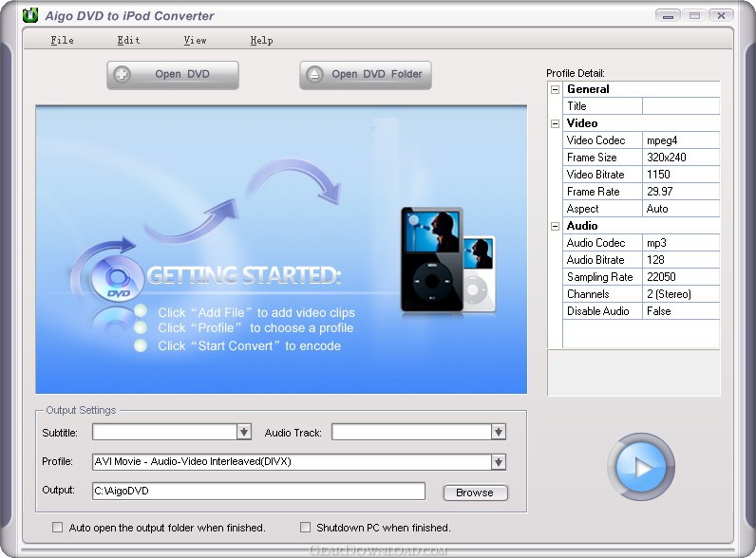Screen dimensions: 756x558
Task: Enable Shutdown PC when finished checkbox
Action: pyautogui.click(x=305, y=528)
